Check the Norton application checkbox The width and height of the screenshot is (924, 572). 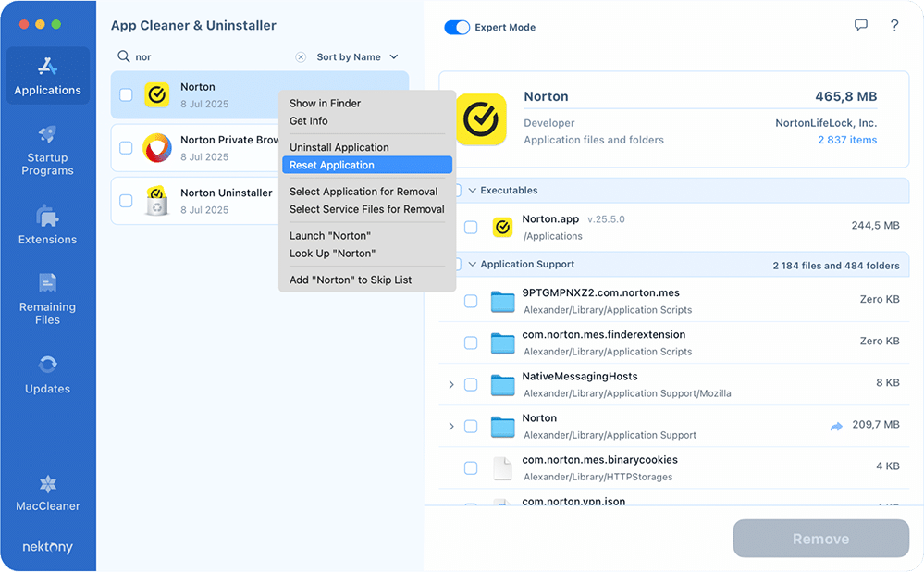(x=126, y=94)
